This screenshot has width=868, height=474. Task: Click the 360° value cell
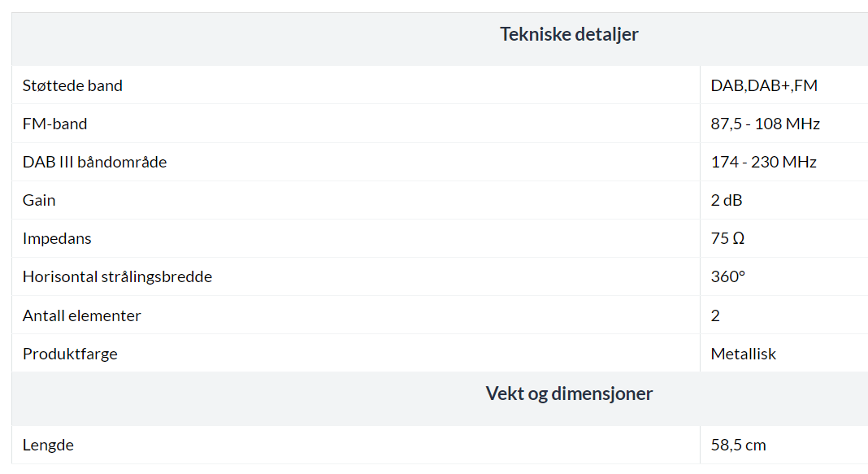point(727,276)
